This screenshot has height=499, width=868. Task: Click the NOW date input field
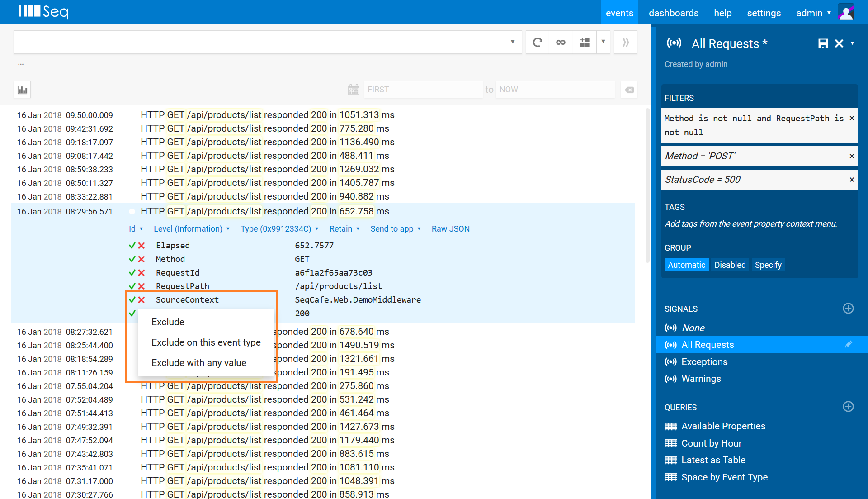coord(556,90)
